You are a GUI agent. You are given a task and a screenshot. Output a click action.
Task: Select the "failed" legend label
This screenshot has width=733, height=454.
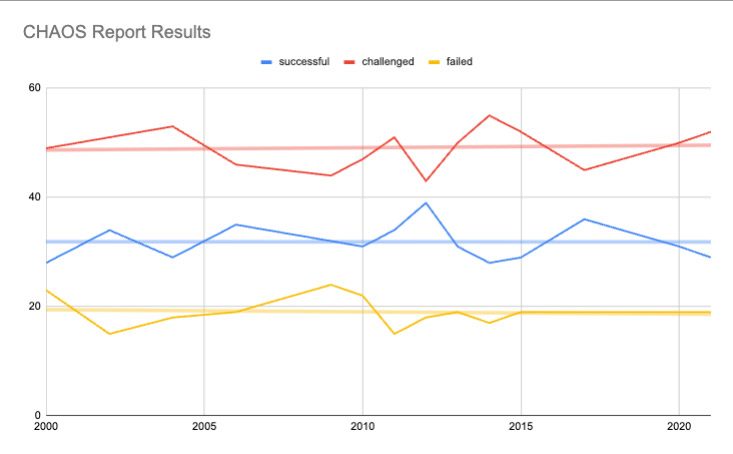[460, 62]
